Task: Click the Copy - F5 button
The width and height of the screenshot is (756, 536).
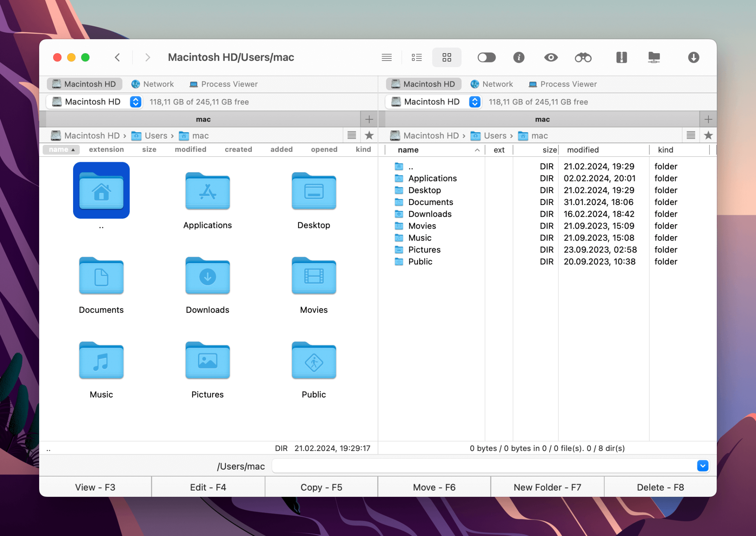Action: (320, 487)
